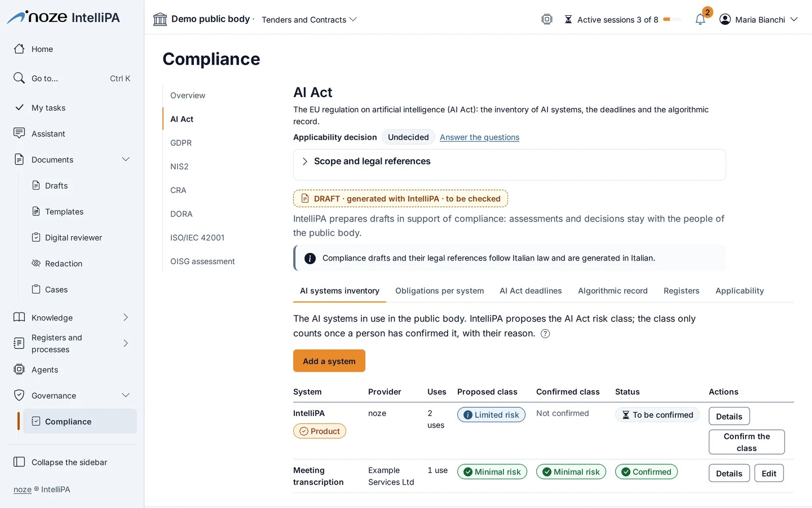
Task: Open the notifications bell
Action: click(700, 19)
